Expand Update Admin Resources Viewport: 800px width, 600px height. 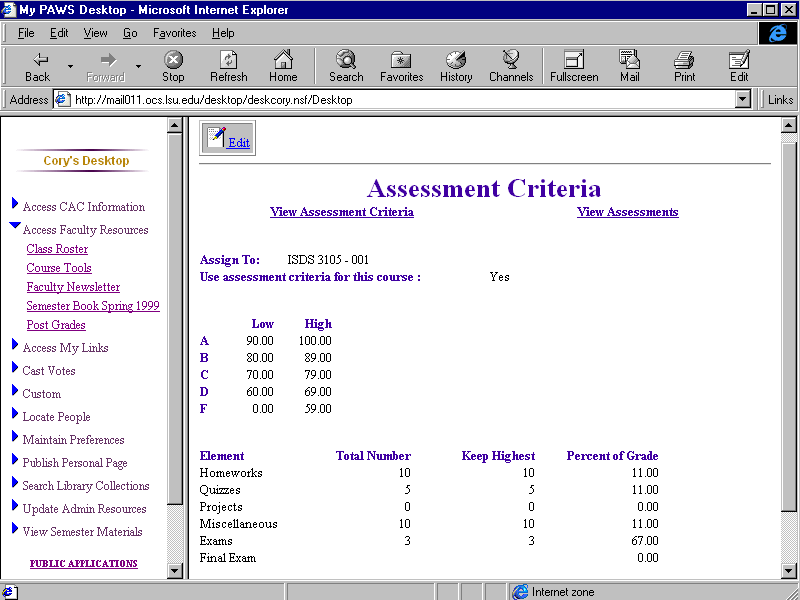(15, 505)
